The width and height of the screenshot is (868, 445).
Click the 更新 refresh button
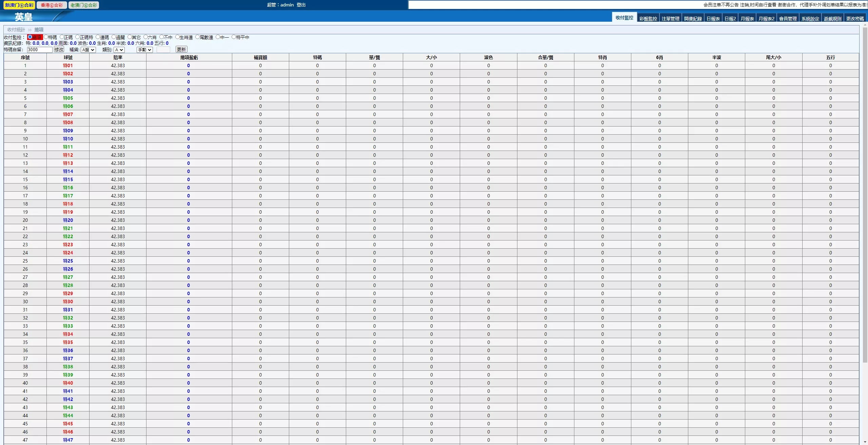click(x=181, y=50)
